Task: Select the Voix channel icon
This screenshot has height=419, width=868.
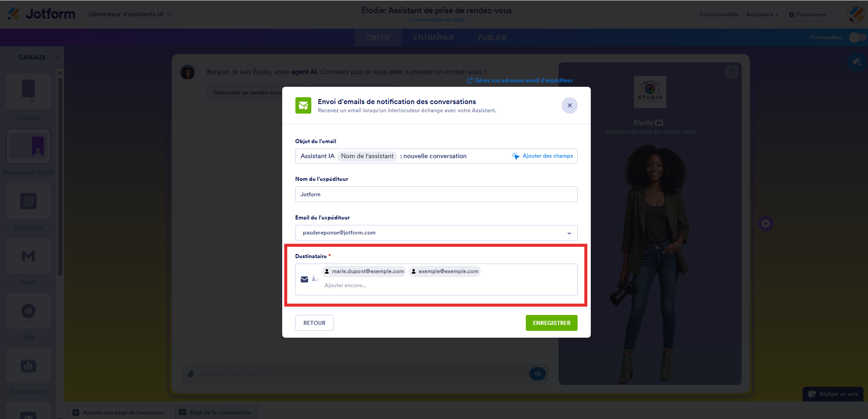Action: 28,311
